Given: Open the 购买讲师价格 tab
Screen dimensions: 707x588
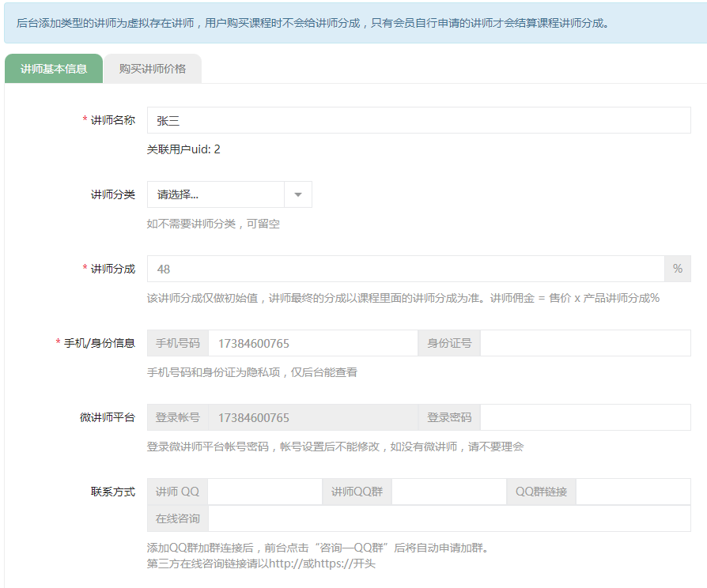Looking at the screenshot, I should 153,69.
